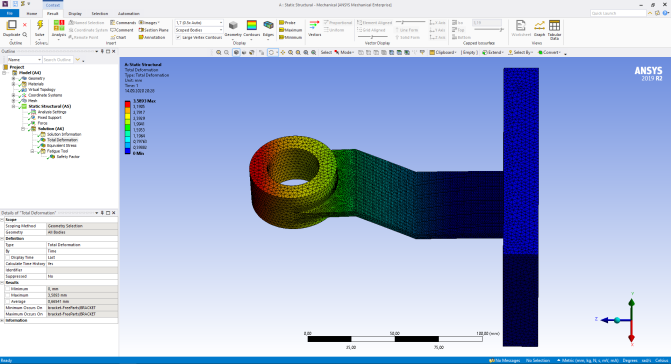Open the Clipboard dropdown
The image size is (671, 364).
443,53
